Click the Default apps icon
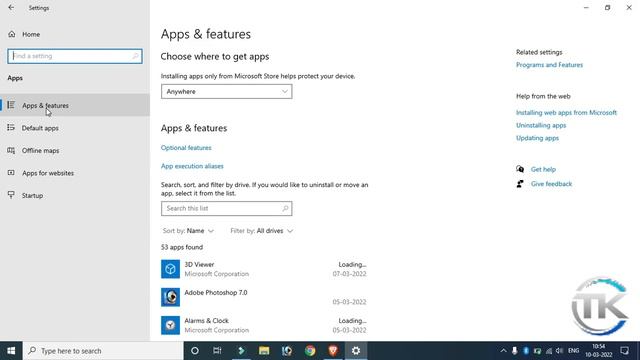 point(11,128)
